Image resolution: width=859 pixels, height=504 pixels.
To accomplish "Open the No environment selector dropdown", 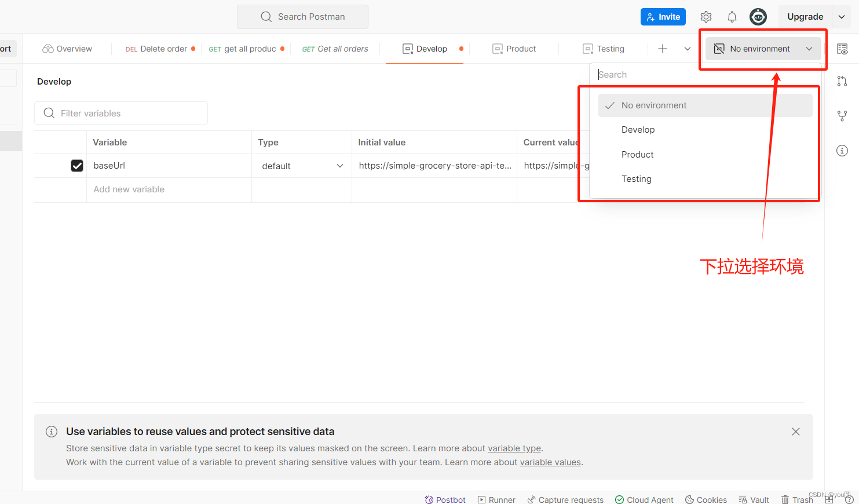I will (x=763, y=49).
